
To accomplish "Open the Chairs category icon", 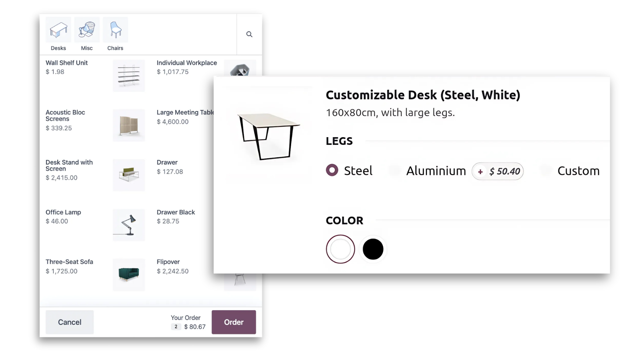I will (x=115, y=30).
